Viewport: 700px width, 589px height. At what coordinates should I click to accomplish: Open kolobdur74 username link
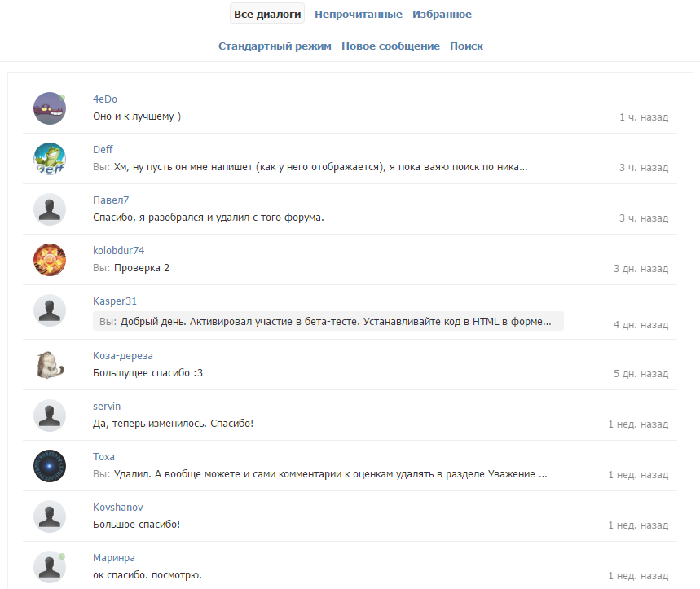pos(119,250)
